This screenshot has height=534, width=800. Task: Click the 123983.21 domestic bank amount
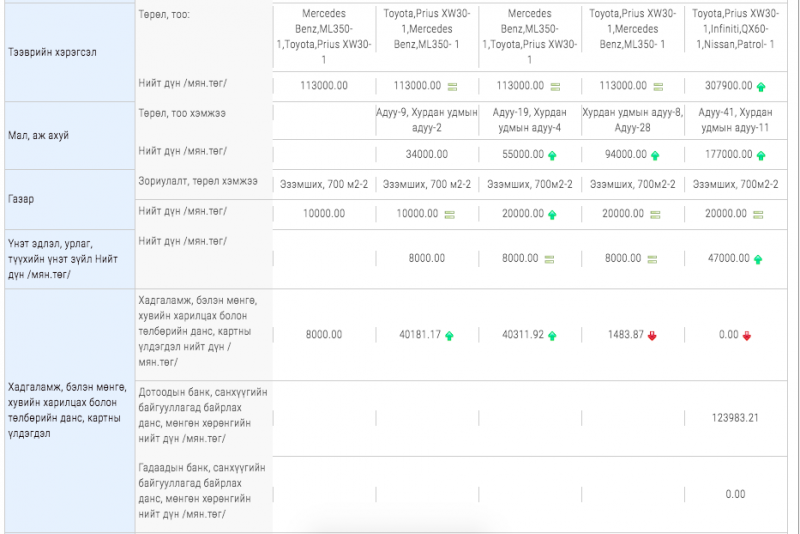[734, 418]
